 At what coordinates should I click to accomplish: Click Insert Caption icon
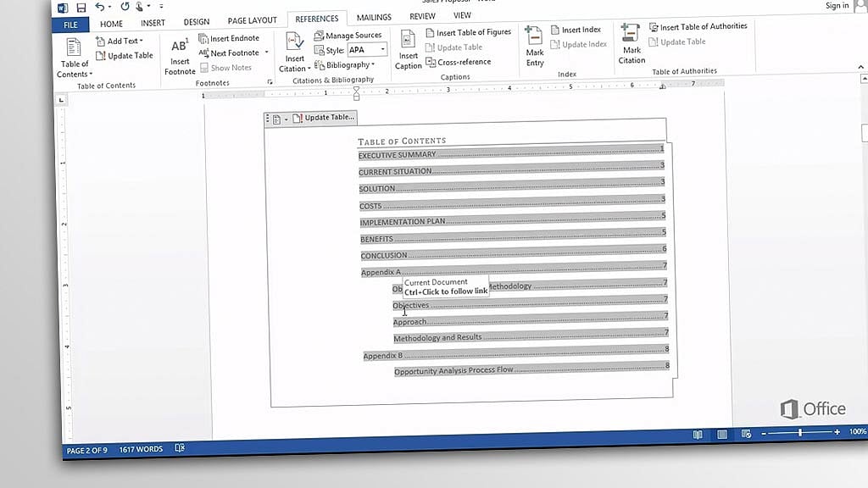[x=408, y=50]
